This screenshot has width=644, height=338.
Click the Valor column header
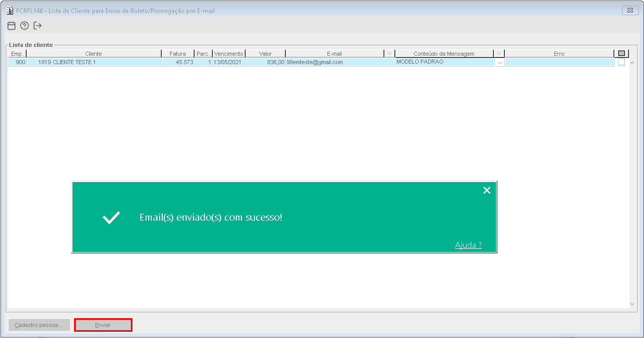tap(265, 53)
